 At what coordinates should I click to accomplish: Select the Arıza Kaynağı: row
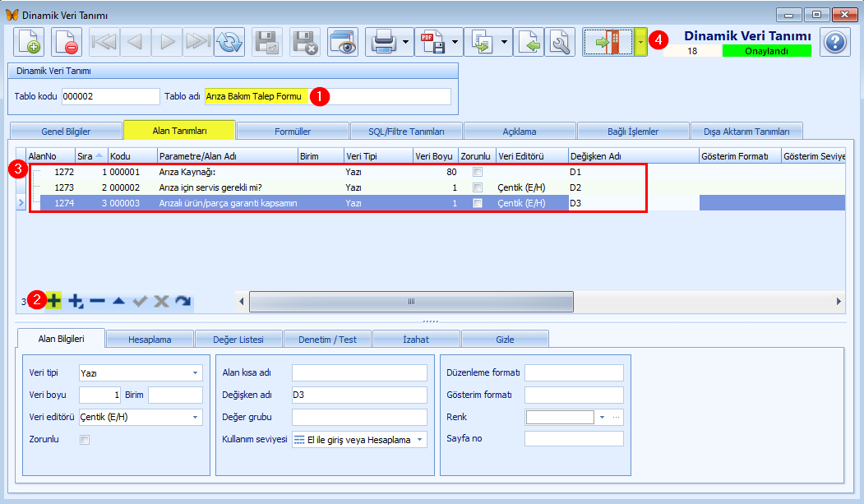click(x=437, y=172)
